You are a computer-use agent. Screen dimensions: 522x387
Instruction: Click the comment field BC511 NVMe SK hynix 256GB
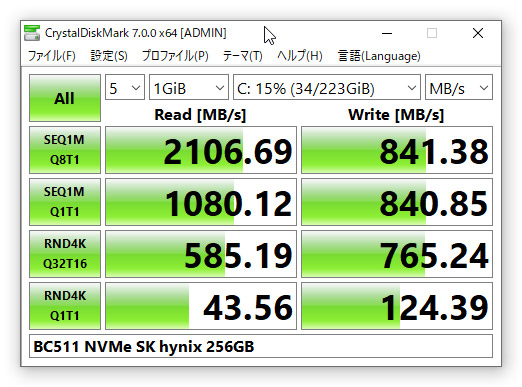point(261,346)
